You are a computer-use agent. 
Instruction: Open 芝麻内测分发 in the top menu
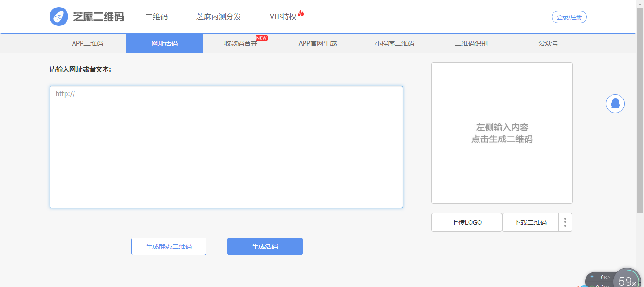coord(219,17)
